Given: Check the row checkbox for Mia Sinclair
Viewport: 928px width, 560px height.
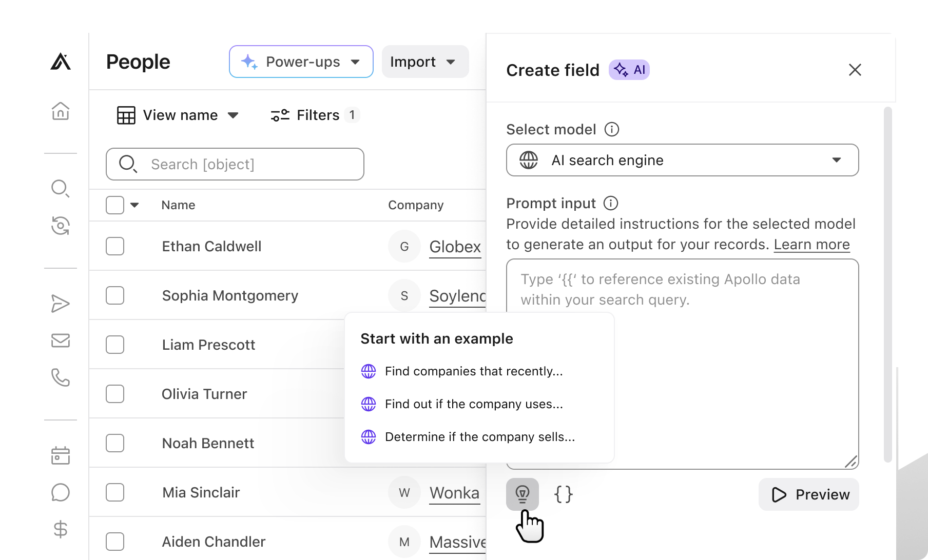Looking at the screenshot, I should pyautogui.click(x=115, y=492).
